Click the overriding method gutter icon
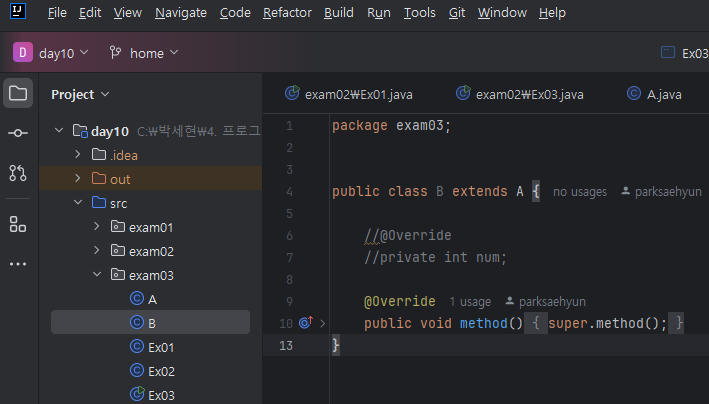 pyautogui.click(x=306, y=323)
